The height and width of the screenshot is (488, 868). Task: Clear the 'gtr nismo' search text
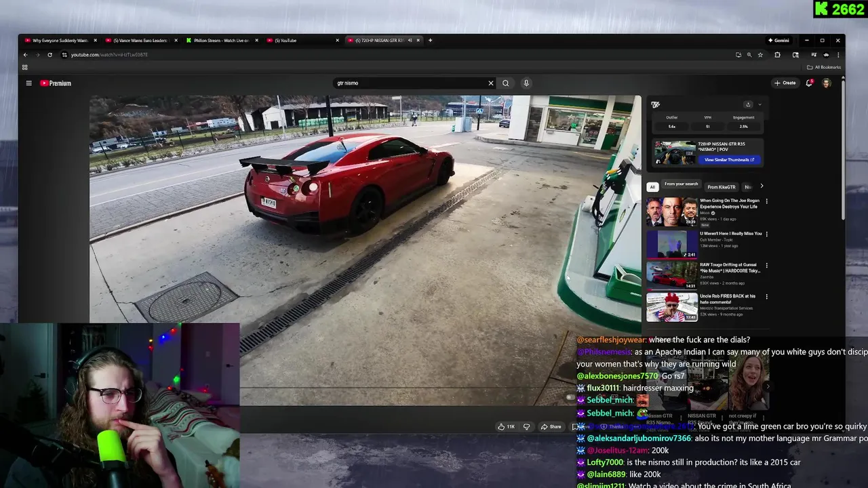[x=491, y=83]
